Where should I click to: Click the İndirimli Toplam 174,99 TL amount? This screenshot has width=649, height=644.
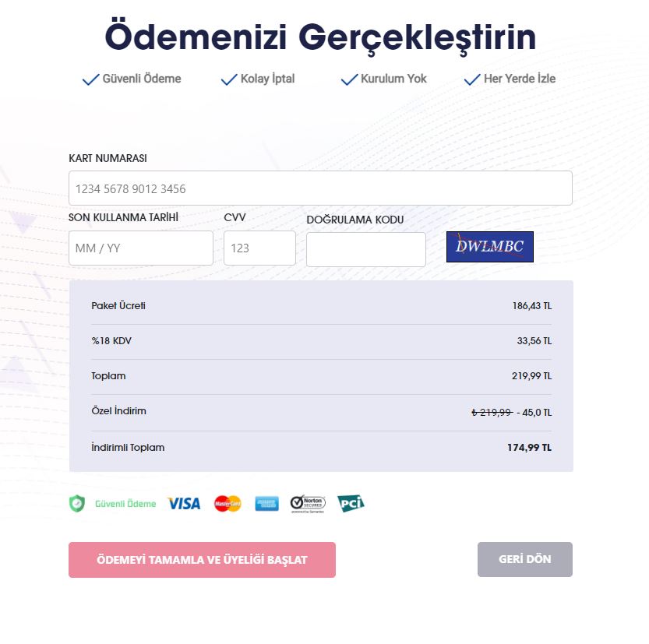pos(529,448)
